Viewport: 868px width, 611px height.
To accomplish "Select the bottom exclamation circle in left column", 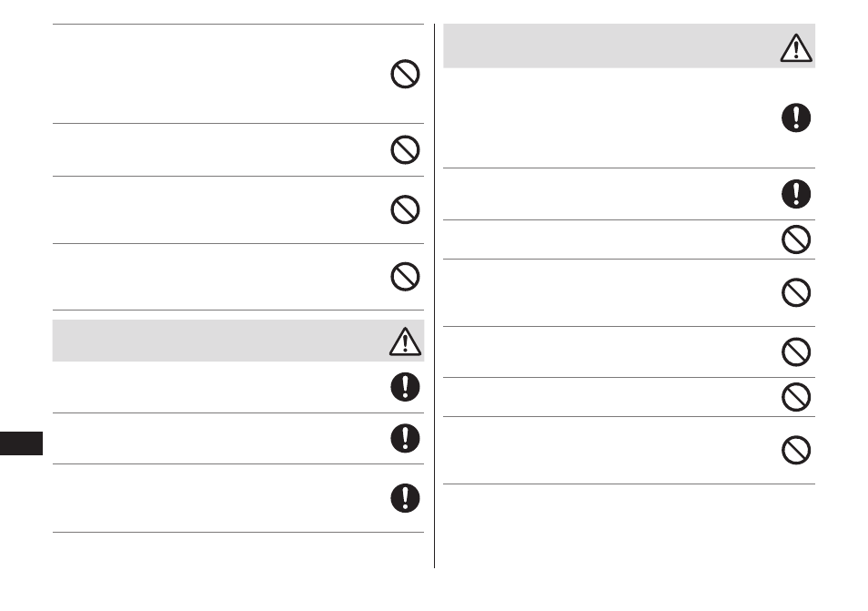I will coord(405,498).
